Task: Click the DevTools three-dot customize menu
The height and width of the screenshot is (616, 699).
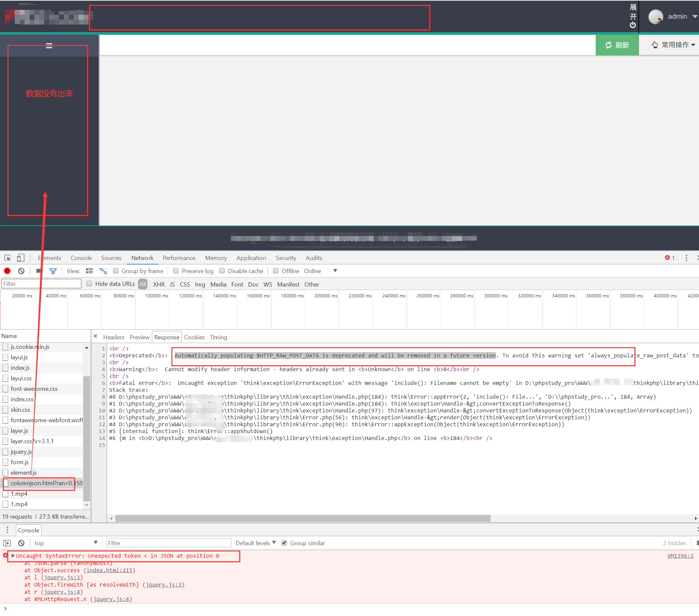Action: point(686,258)
